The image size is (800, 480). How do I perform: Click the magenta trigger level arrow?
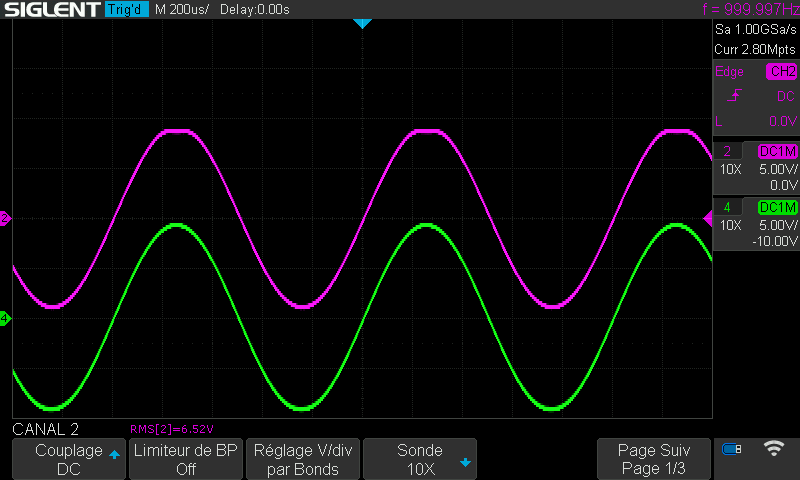click(x=708, y=218)
